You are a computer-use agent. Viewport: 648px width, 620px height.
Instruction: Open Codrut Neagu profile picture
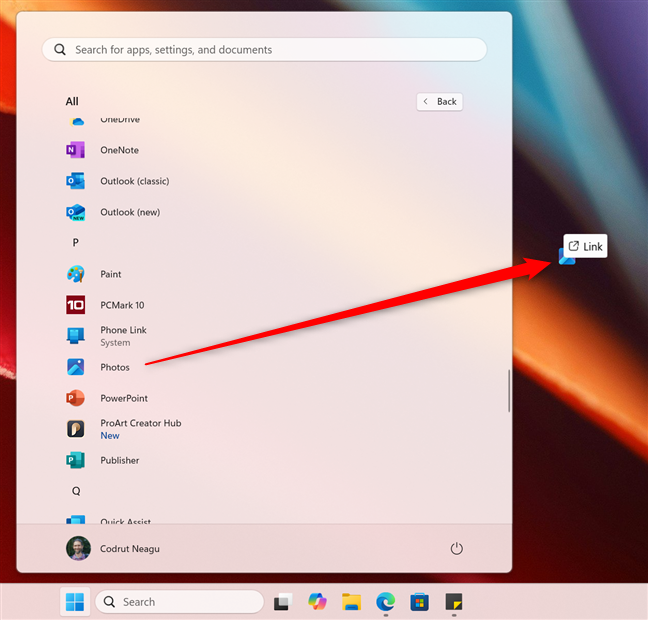click(x=79, y=548)
